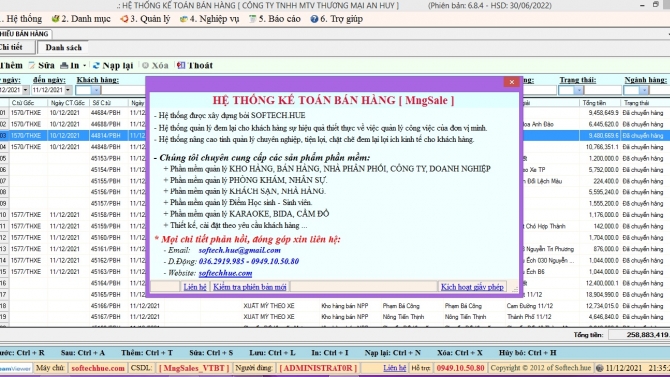
Task: Select row with voucher 44848/PBH
Action: (x=105, y=147)
